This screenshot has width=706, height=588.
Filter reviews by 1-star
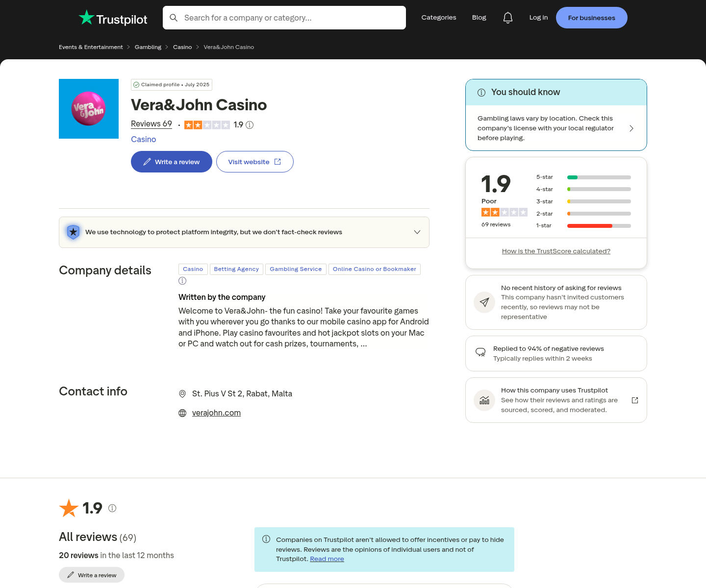583,225
